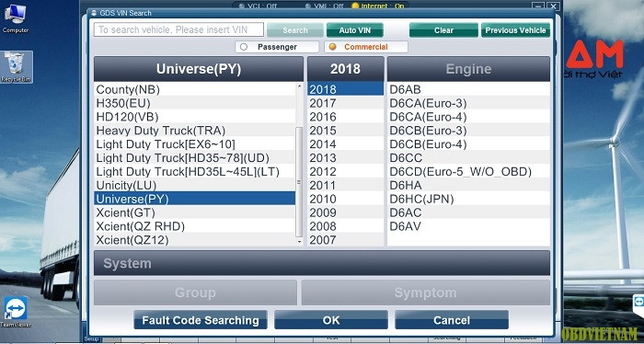644x344 pixels.
Task: Select the D6CB(Euro-3) engine
Action: 468,130
